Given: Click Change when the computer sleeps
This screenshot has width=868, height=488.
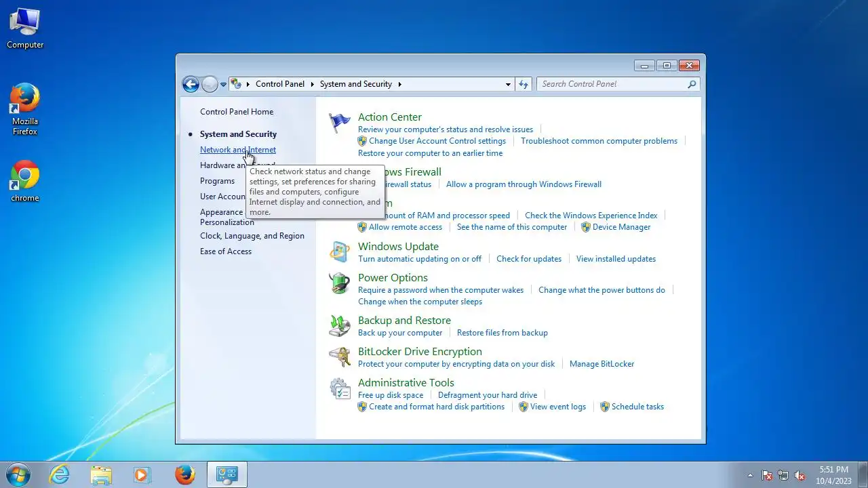Looking at the screenshot, I should pyautogui.click(x=420, y=302).
